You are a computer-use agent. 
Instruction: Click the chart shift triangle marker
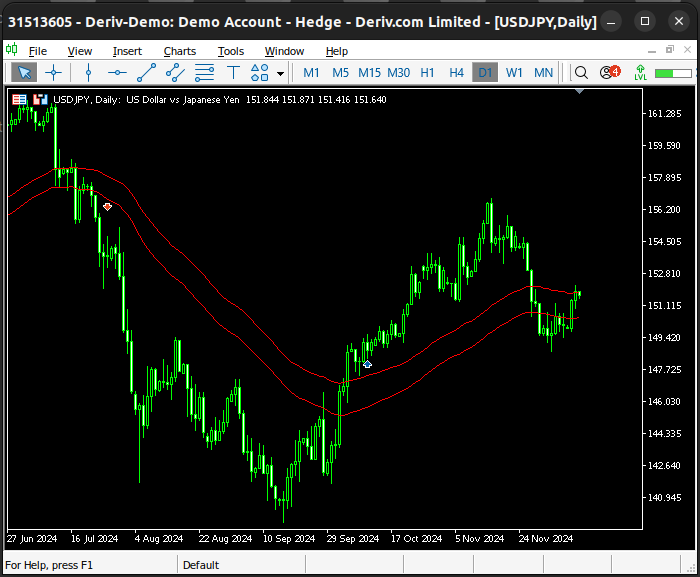tap(579, 91)
